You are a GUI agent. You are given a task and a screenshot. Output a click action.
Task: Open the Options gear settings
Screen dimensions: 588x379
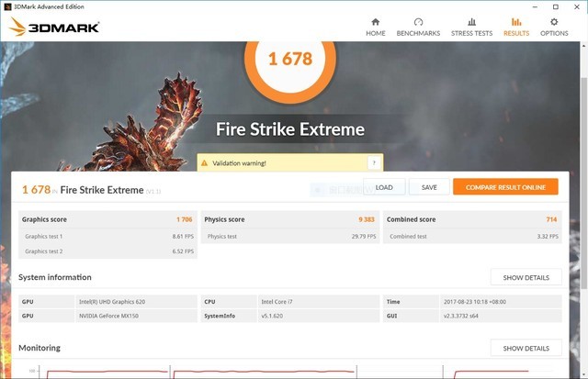(x=554, y=27)
